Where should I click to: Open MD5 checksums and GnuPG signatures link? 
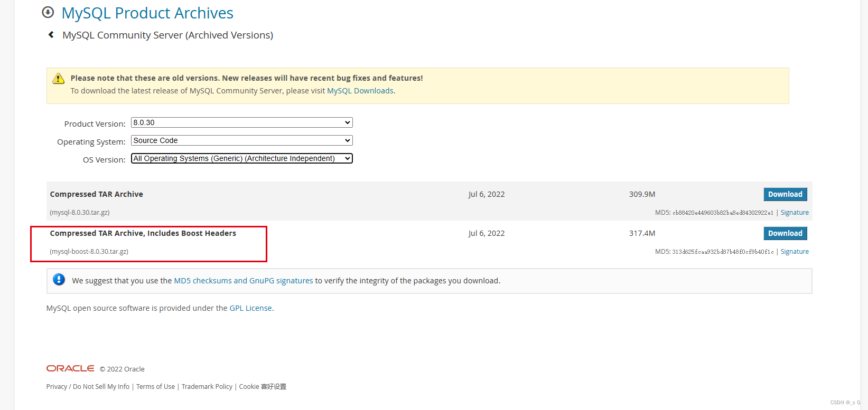[244, 281]
